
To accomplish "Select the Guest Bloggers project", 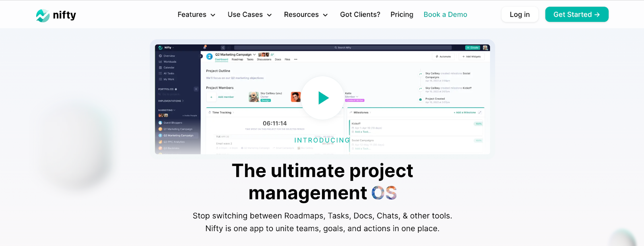I will click(171, 123).
